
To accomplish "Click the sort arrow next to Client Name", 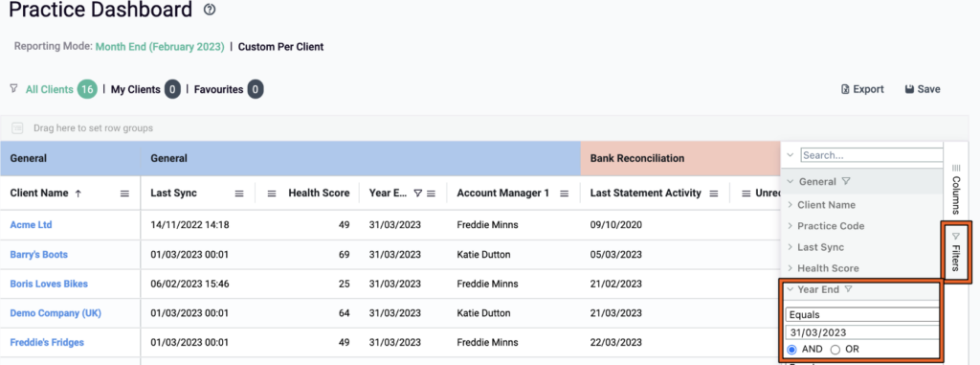I will [78, 194].
